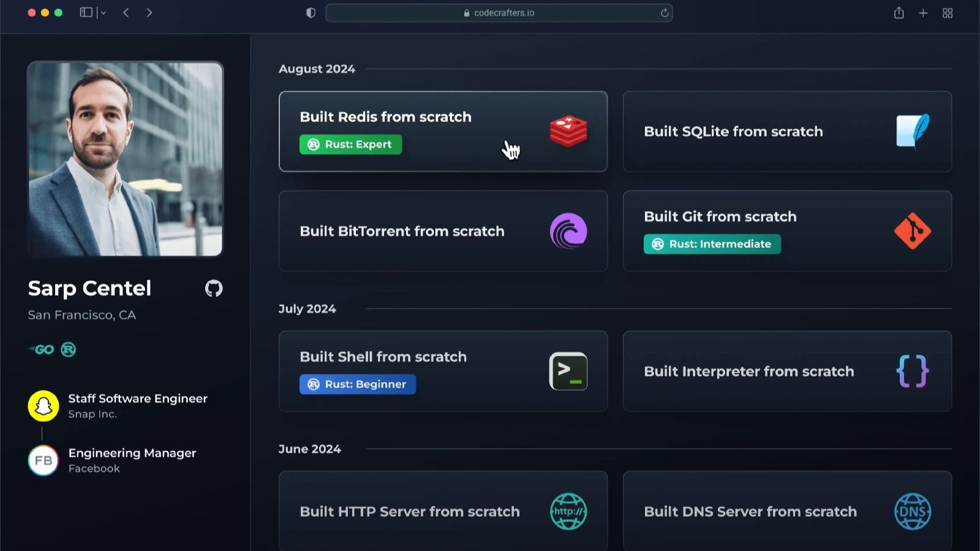This screenshot has width=980, height=551.
Task: Click the SQLite feather icon
Action: click(912, 131)
